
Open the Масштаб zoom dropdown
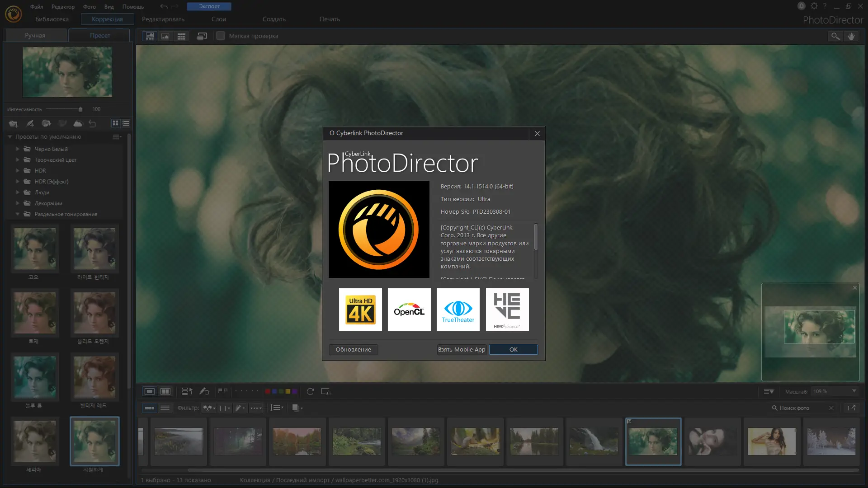(x=854, y=391)
